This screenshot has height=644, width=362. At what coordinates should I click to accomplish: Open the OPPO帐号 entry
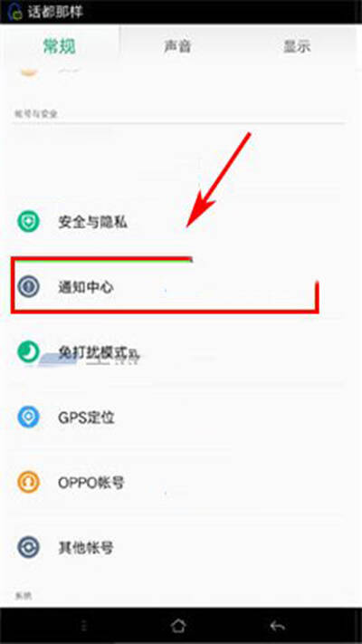tap(181, 482)
